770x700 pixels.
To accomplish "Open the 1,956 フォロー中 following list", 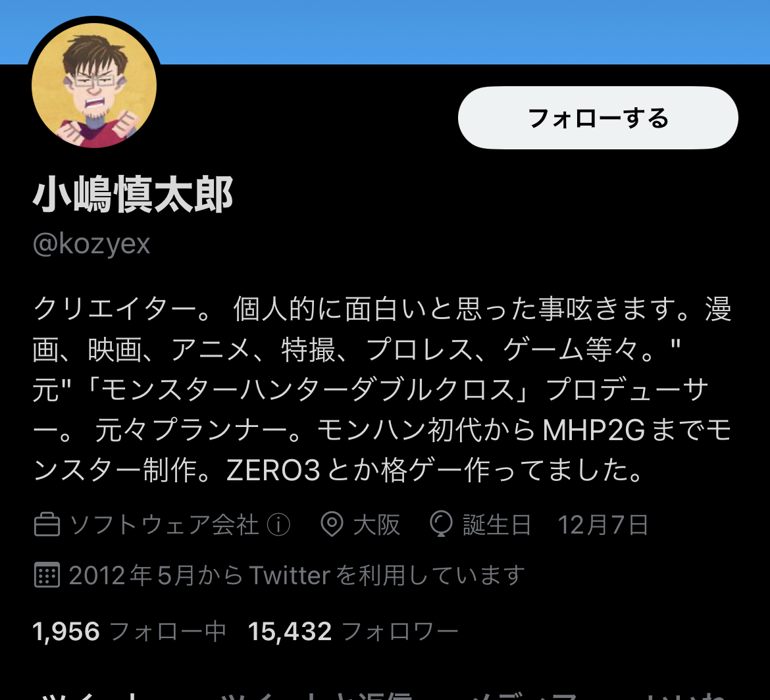I will click(x=128, y=632).
